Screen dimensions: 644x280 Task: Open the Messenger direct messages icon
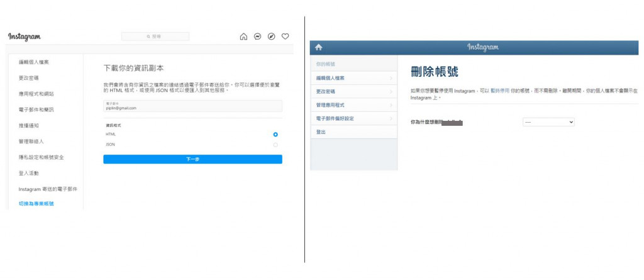pyautogui.click(x=257, y=36)
